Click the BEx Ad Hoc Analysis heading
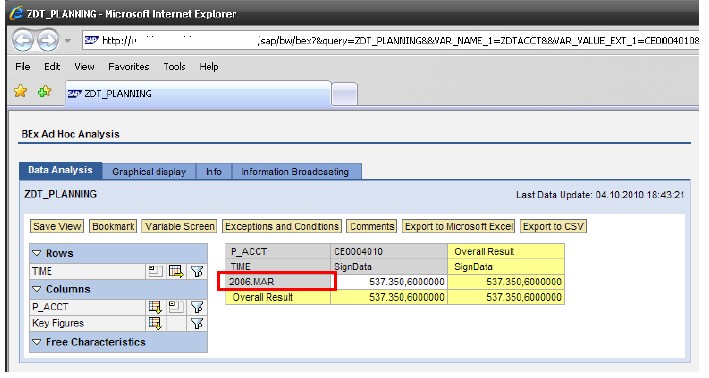The height and width of the screenshot is (378, 709). coord(71,134)
